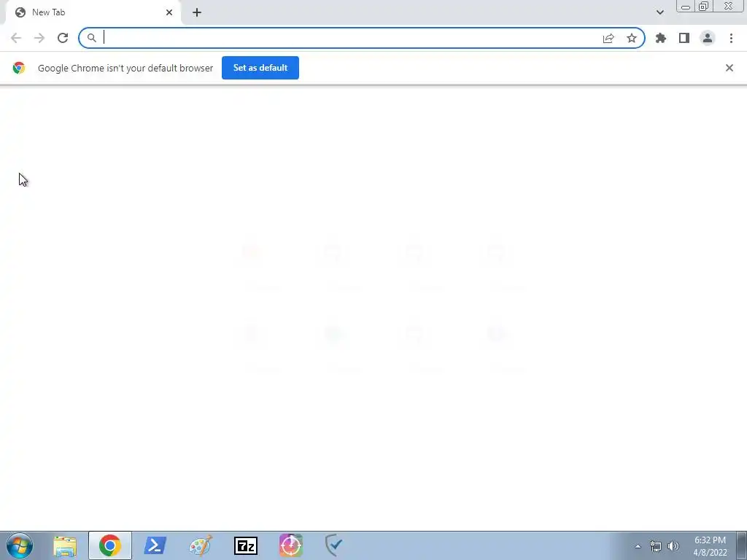
Task: Launch PowerShell from the taskbar
Action: (155, 545)
